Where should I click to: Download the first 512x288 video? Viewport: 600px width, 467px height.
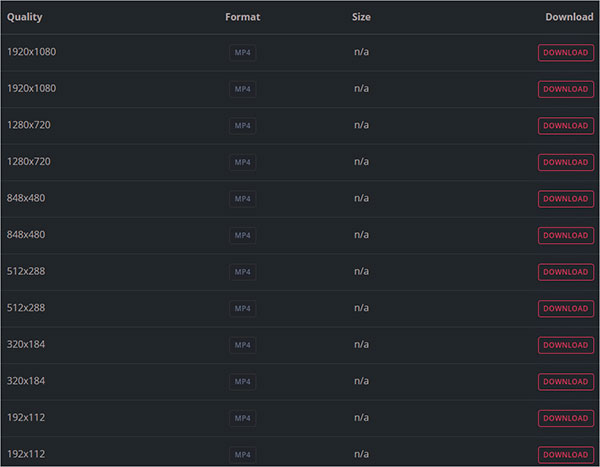565,272
